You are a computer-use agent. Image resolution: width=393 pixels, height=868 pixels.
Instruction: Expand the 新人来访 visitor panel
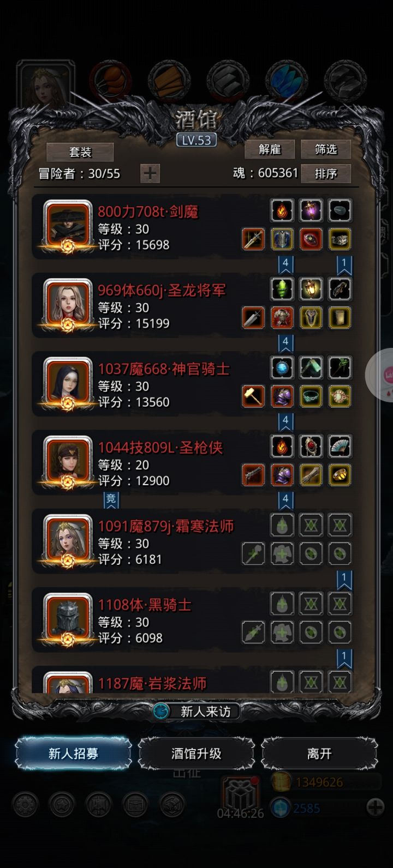[x=196, y=711]
